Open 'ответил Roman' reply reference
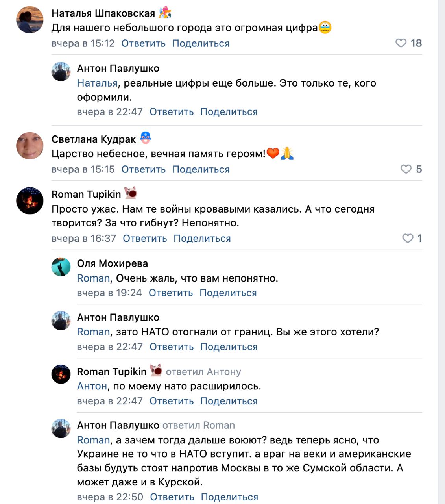This screenshot has width=445, height=504. point(199,426)
